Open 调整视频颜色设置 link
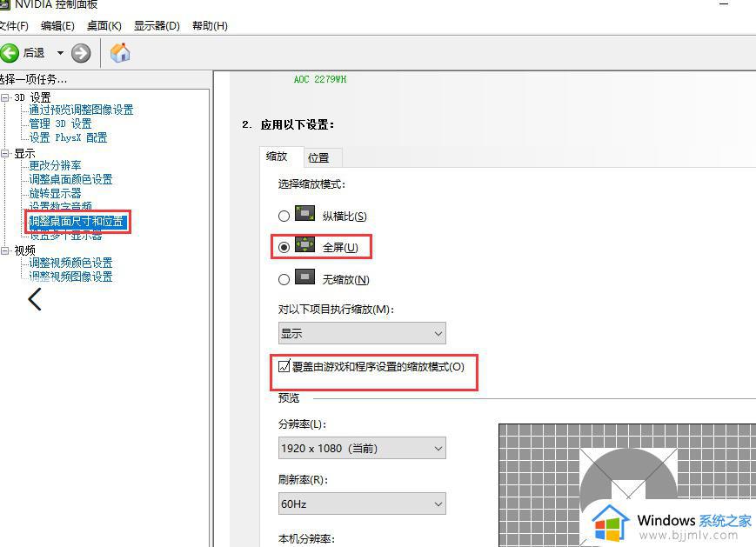756x547 pixels. pyautogui.click(x=70, y=263)
